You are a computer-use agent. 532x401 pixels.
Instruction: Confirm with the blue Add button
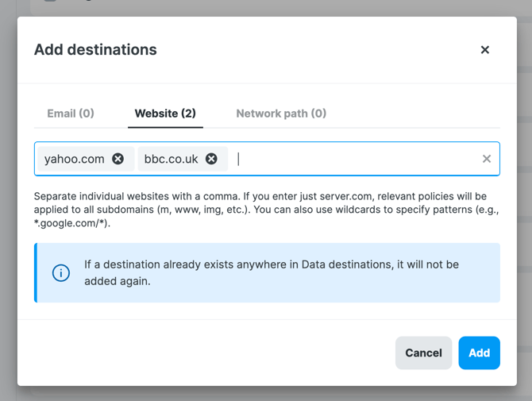point(479,353)
